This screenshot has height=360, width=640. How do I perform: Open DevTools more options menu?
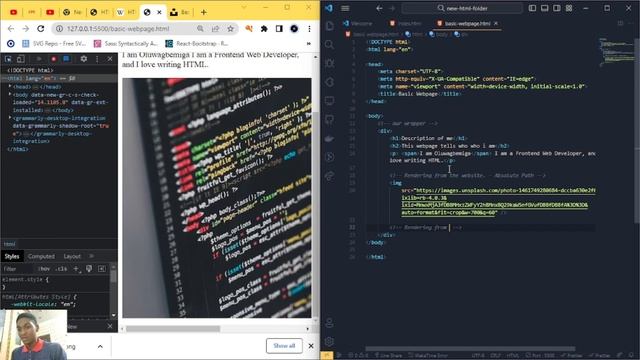pos(97,59)
